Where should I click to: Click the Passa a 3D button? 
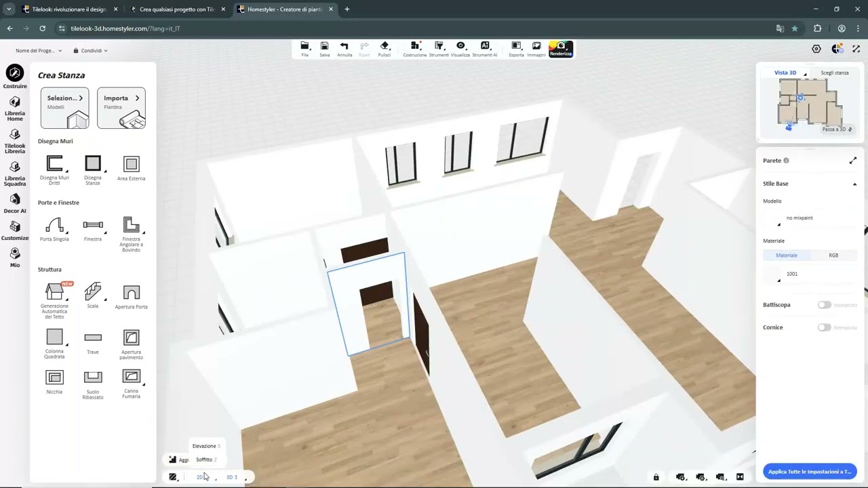[837, 129]
